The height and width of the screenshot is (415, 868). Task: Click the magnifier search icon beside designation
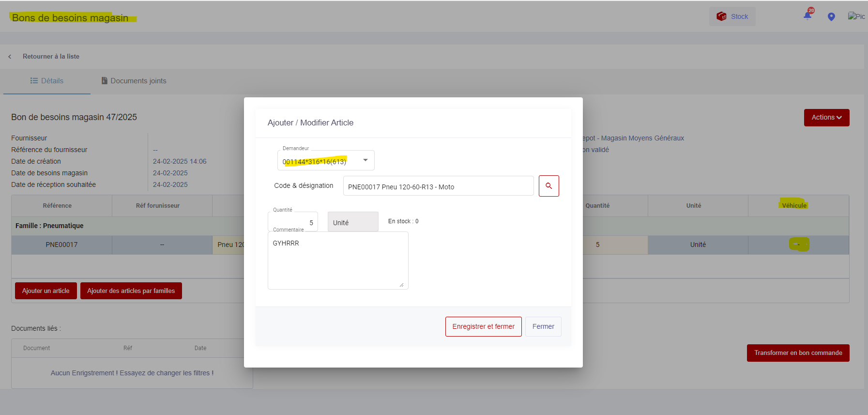coord(548,186)
